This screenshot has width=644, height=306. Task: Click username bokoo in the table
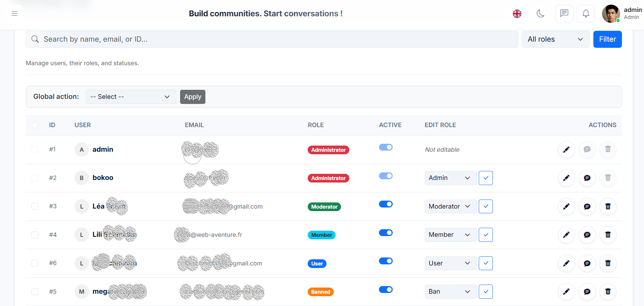[103, 178]
